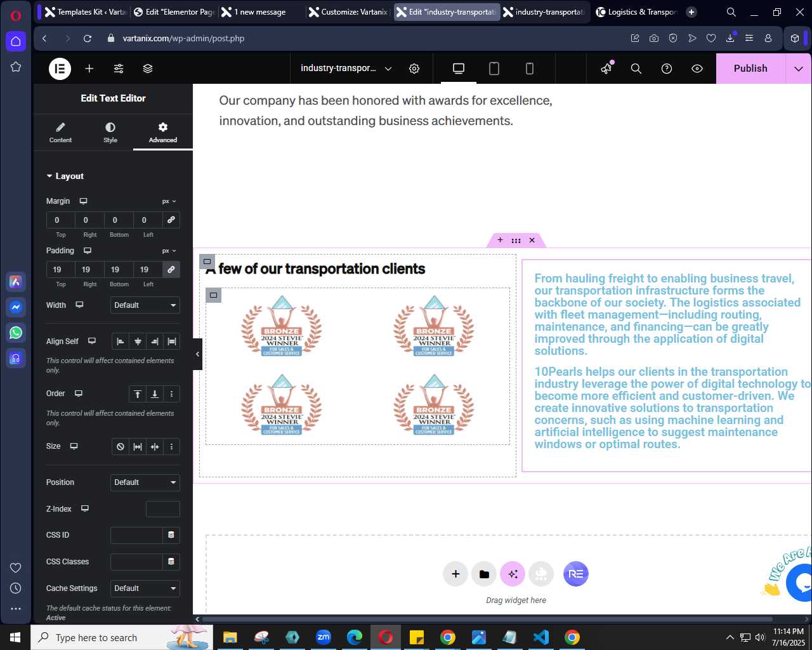This screenshot has height=650, width=812.
Task: Switch to desktop device view
Action: [x=459, y=69]
